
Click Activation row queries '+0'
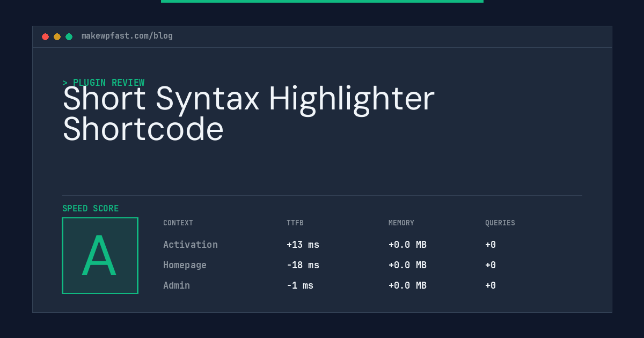(491, 245)
